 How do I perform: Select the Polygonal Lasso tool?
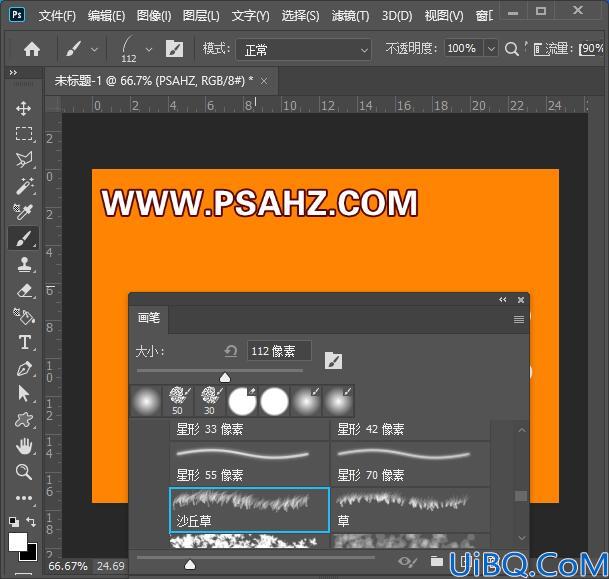click(24, 160)
